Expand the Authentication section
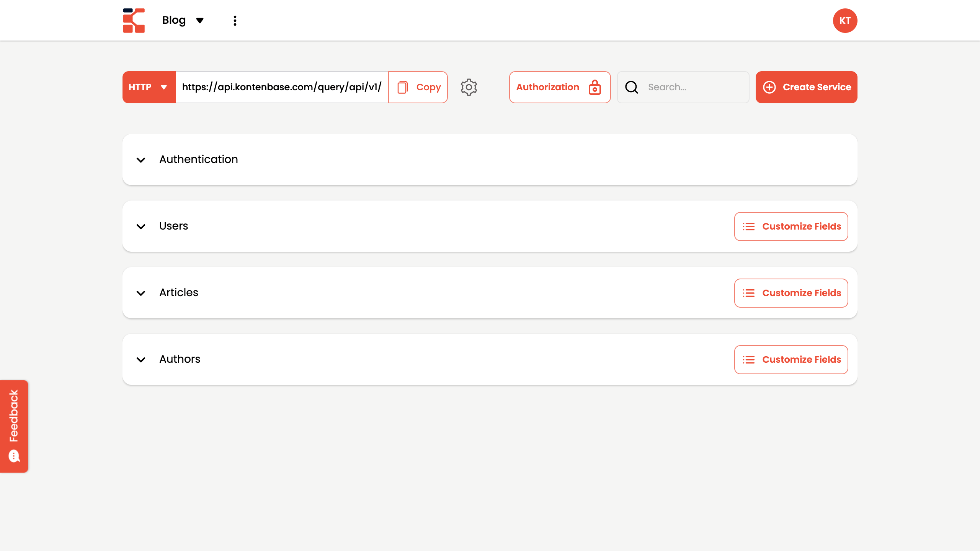The width and height of the screenshot is (980, 551). pyautogui.click(x=141, y=160)
